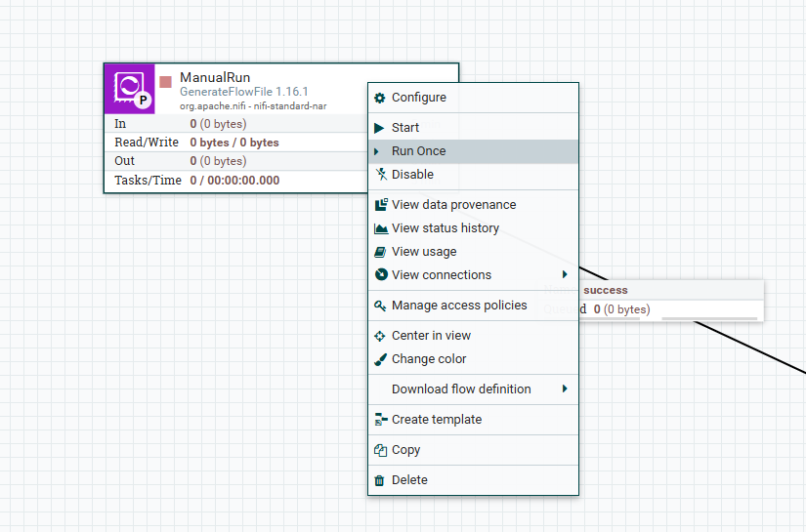The width and height of the screenshot is (806, 532).
Task: Click the ManualRun processor name
Action: point(215,77)
